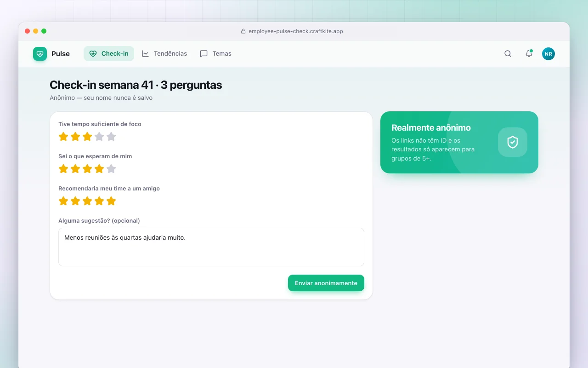Click the 'Pulse' brand name text
The width and height of the screenshot is (588, 368).
[x=61, y=54]
